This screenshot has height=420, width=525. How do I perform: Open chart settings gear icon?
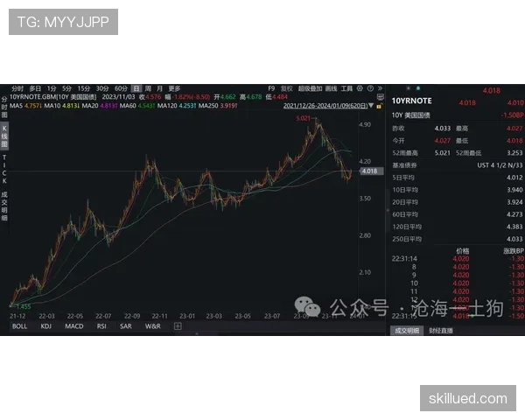360,88
